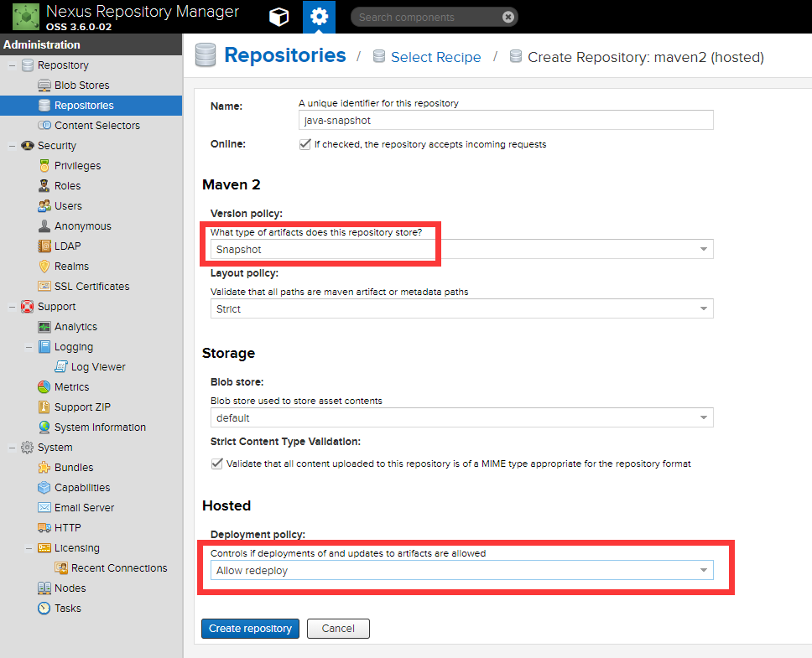
Task: Click the Blob Stores icon
Action: pos(44,85)
